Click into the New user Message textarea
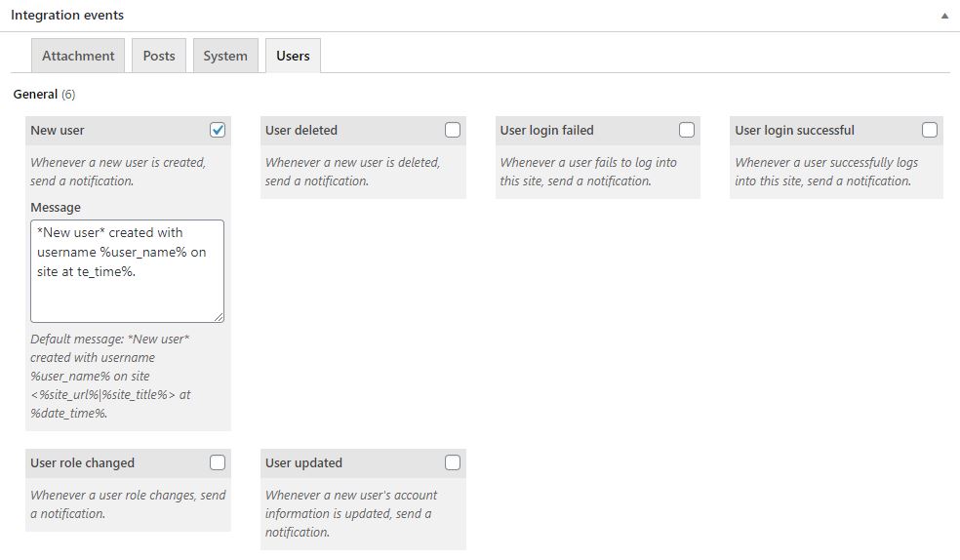Image resolution: width=960 pixels, height=560 pixels. (128, 271)
